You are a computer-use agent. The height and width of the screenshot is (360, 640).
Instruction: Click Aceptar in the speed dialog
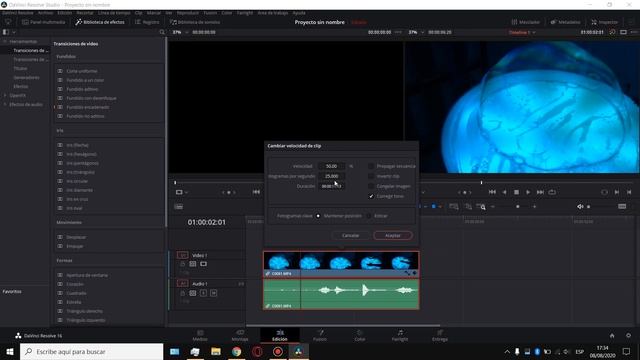point(393,236)
